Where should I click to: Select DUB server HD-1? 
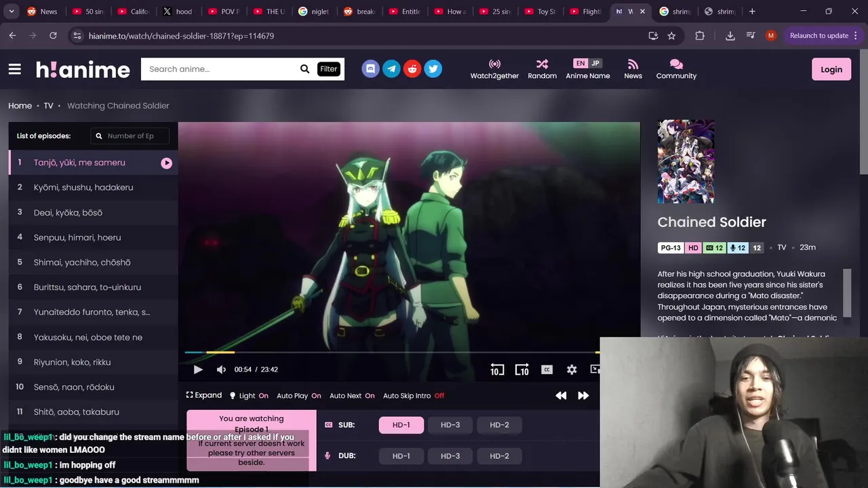point(401,456)
